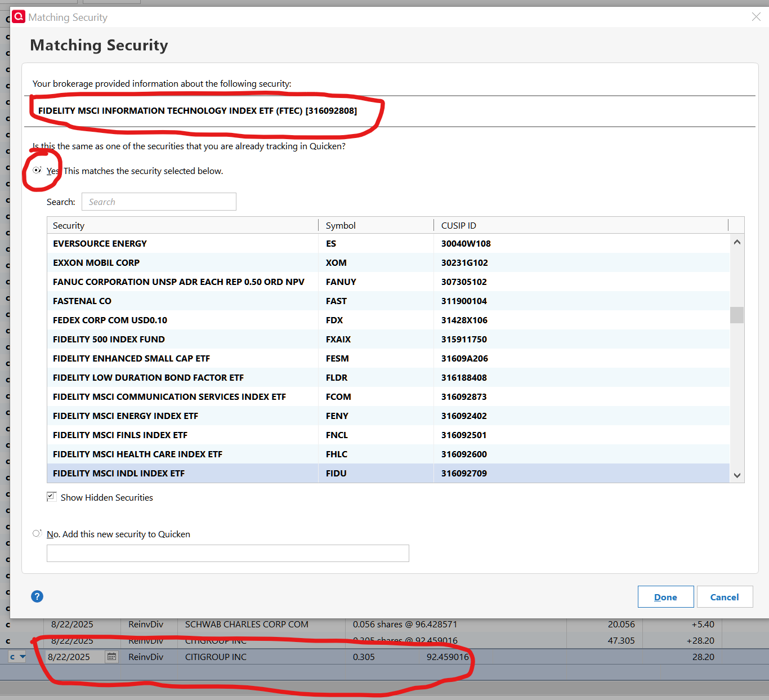Click CUSIP 316092709 cell

[464, 473]
